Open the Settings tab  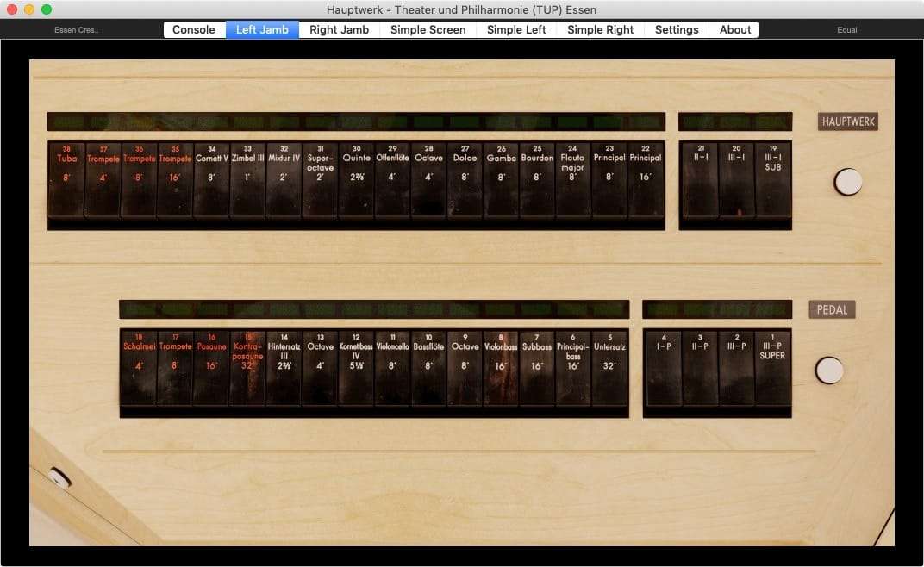coord(677,29)
